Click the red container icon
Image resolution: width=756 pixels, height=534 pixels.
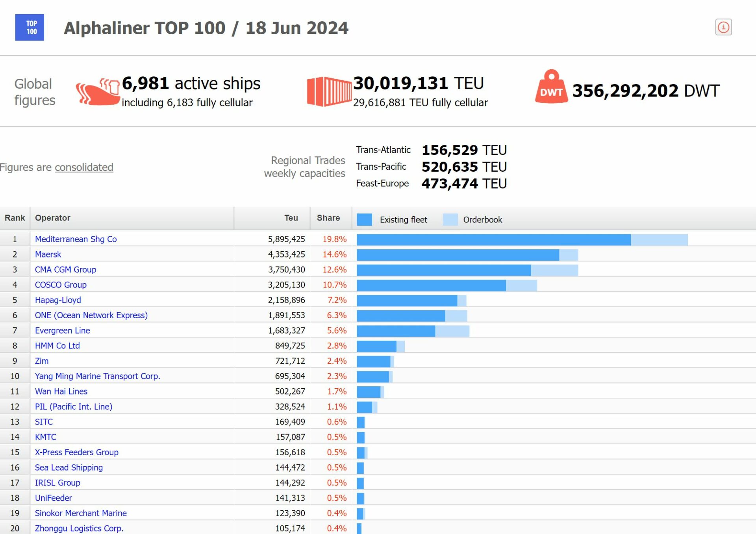329,91
